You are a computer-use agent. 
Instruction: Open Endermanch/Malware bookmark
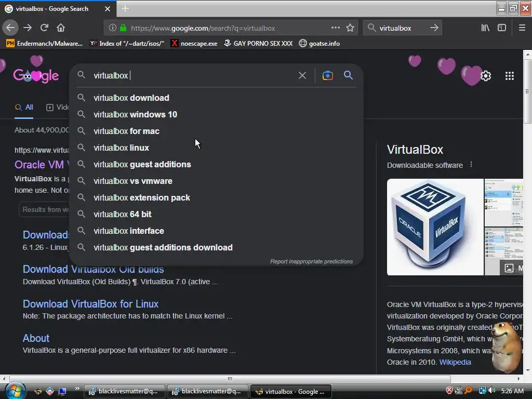[45, 44]
